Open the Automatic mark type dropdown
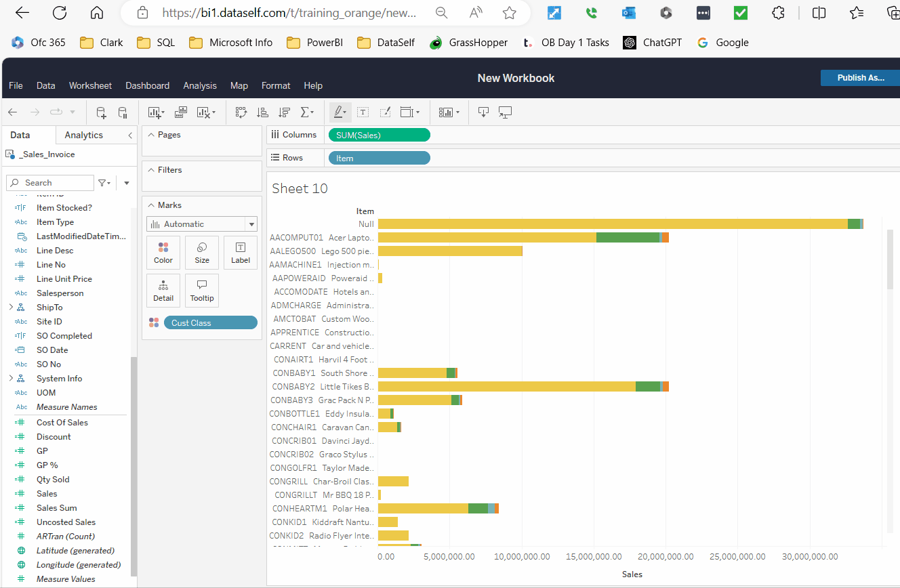Screen dimensions: 900x588 coord(202,224)
